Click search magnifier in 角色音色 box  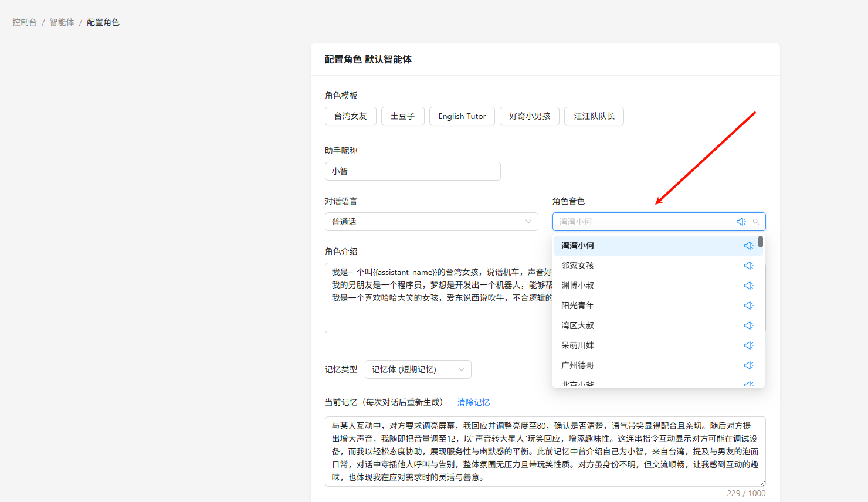756,222
